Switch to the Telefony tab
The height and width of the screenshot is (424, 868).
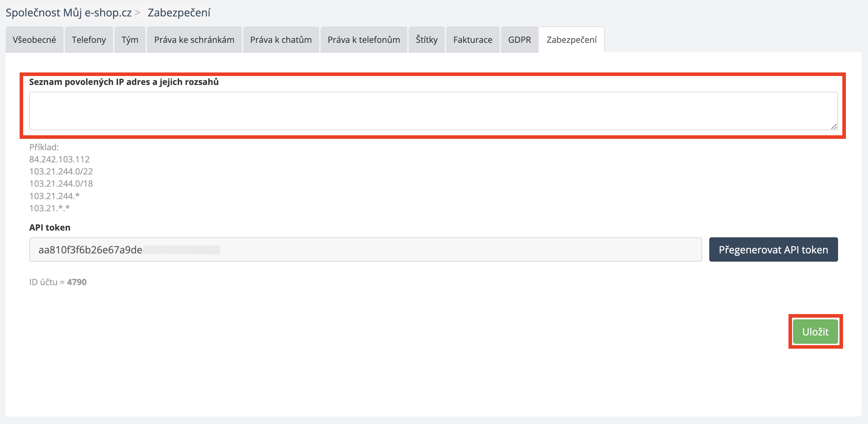pos(89,40)
